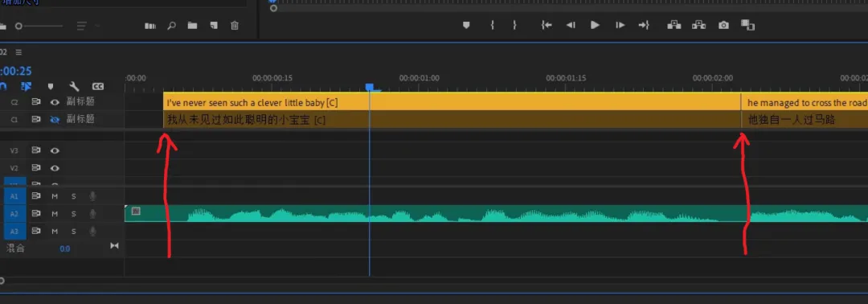Select the 'he managed to cross the road' caption
The image size is (868, 304).
tap(805, 102)
